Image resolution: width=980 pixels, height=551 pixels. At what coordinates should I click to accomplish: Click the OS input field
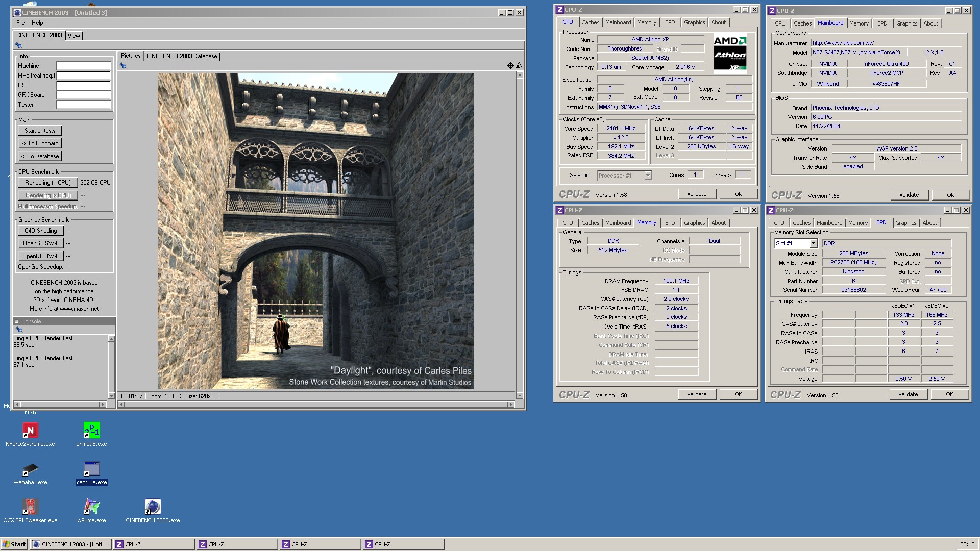[x=83, y=85]
